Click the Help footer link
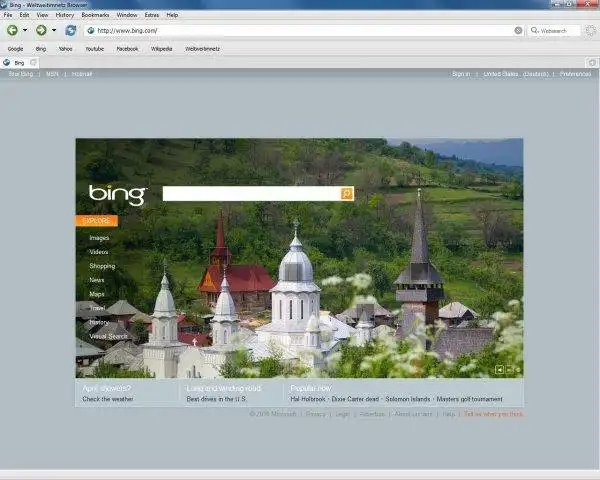The height and width of the screenshot is (480, 600). click(448, 414)
